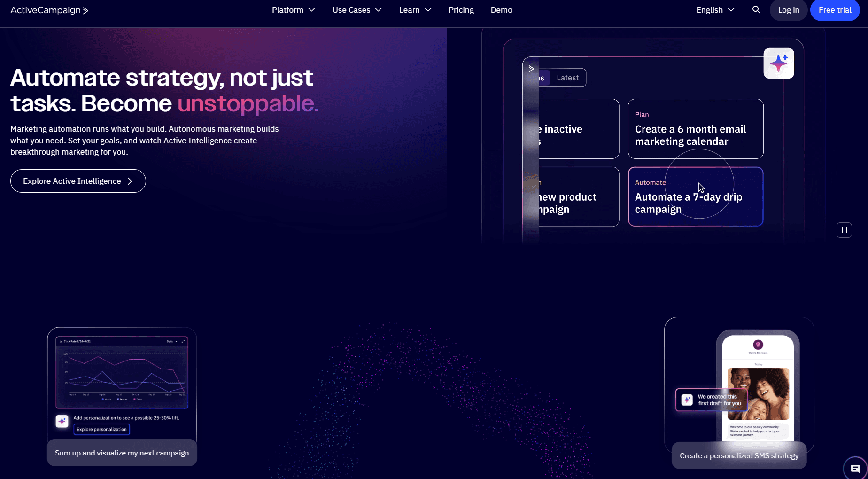Click sparkle icon on first draft badge

coord(687,400)
